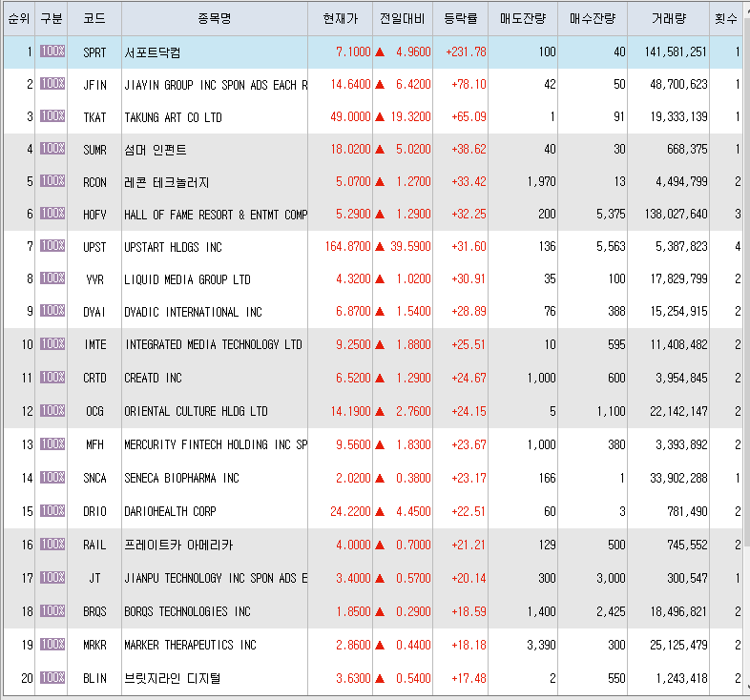Screen dimensions: 750x700
Task: Click the 횟수 column header
Action: point(725,19)
